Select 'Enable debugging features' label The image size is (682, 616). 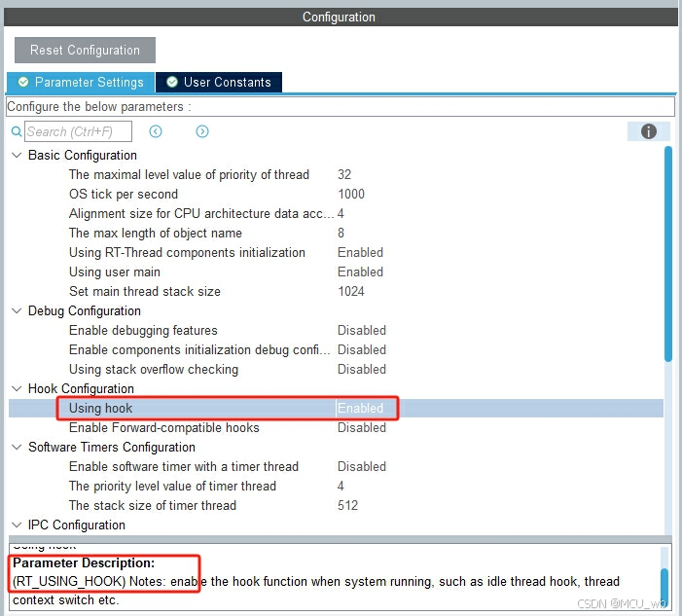coord(143,331)
